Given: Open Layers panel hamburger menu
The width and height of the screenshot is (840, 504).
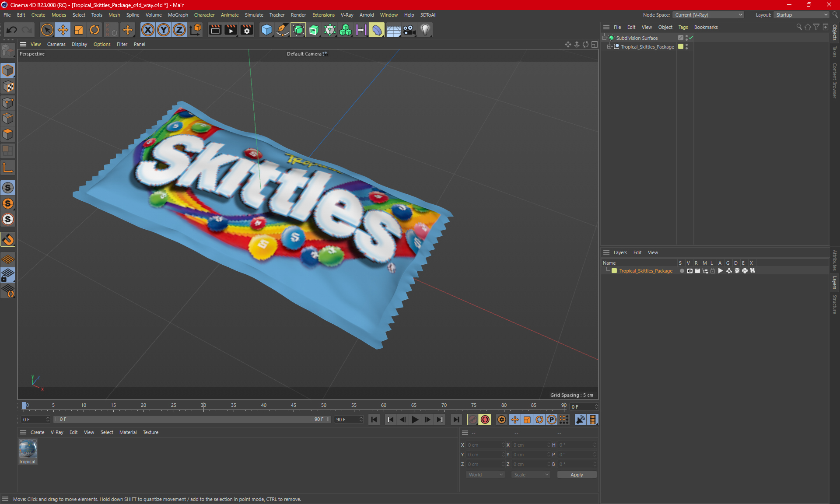Looking at the screenshot, I should tap(606, 252).
